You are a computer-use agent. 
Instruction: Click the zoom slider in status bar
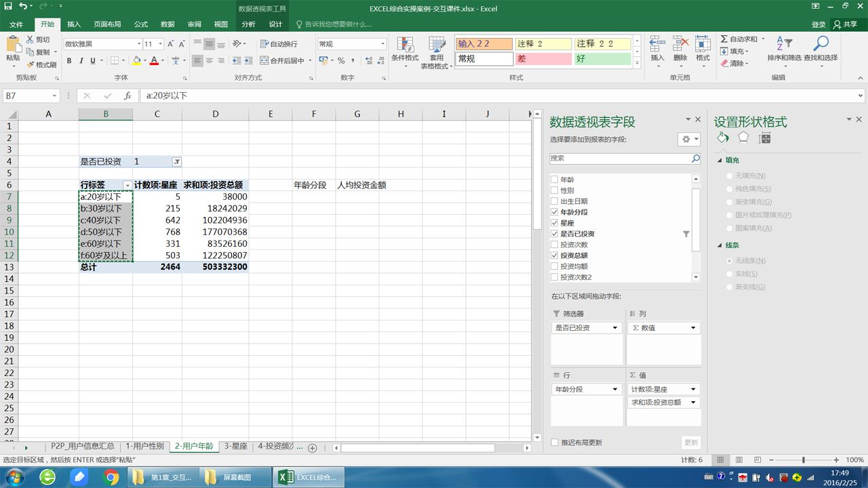pyautogui.click(x=804, y=460)
